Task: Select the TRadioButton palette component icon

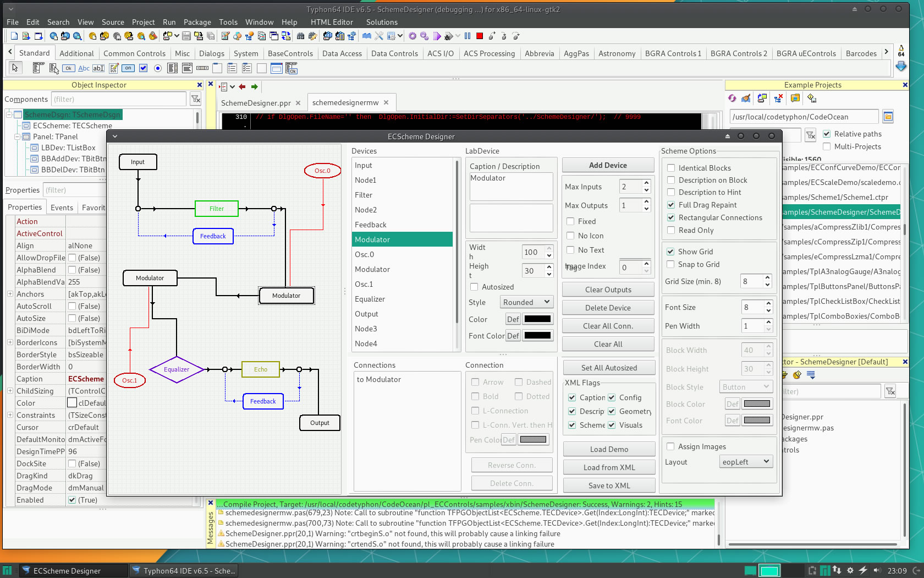Action: 158,68
